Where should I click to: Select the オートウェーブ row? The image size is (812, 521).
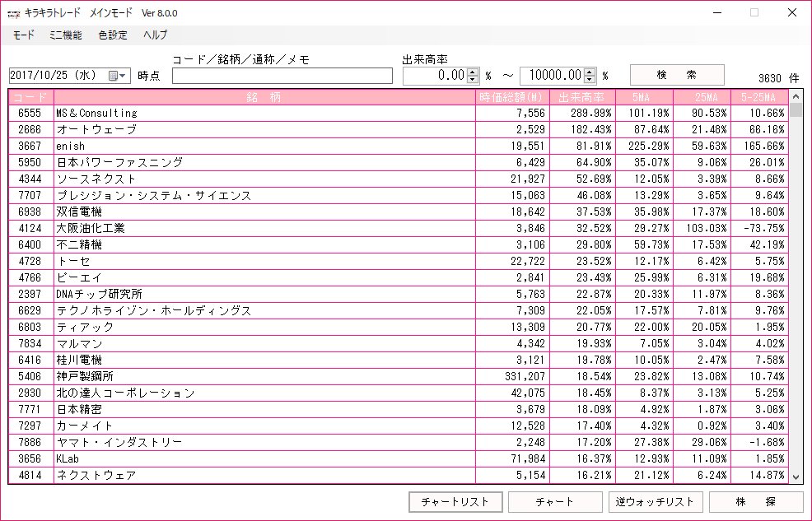point(399,129)
